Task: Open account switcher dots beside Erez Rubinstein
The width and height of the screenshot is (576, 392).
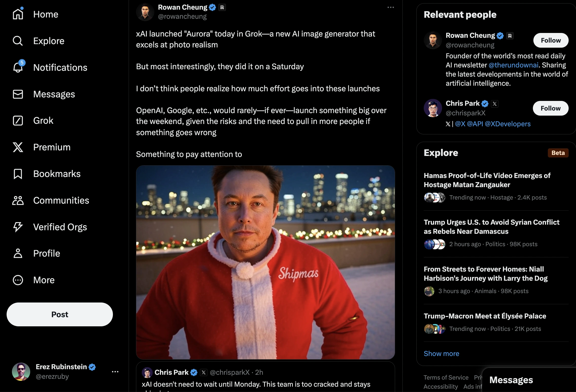Action: point(115,372)
